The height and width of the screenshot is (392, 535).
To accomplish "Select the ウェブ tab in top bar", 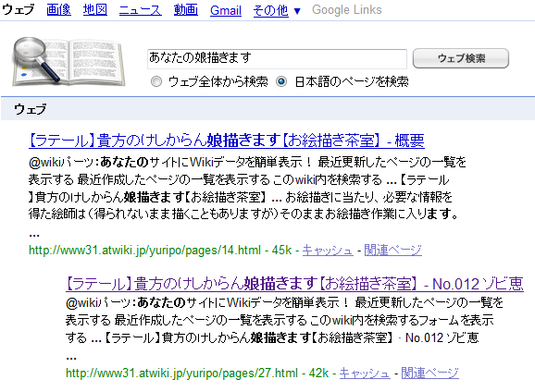I will tap(19, 9).
